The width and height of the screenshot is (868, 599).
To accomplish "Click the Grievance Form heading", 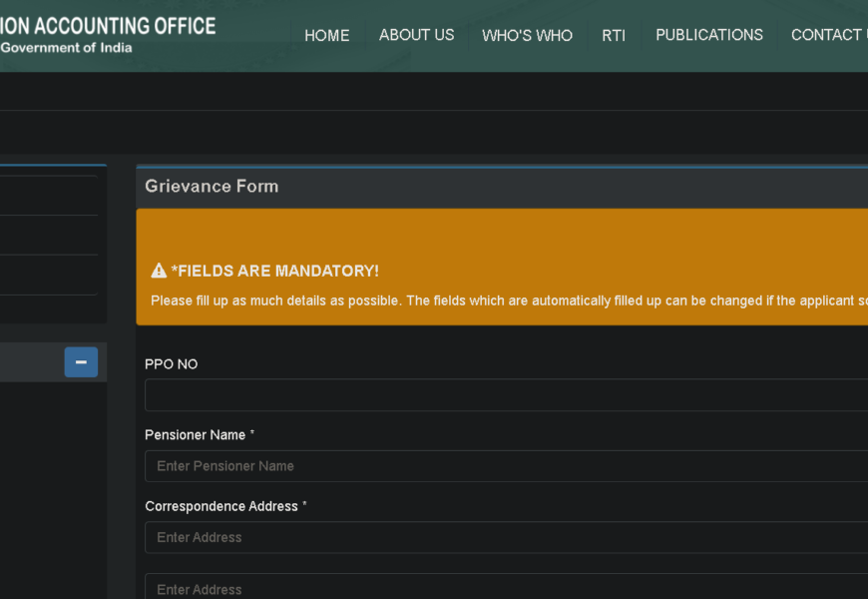I will pos(212,186).
